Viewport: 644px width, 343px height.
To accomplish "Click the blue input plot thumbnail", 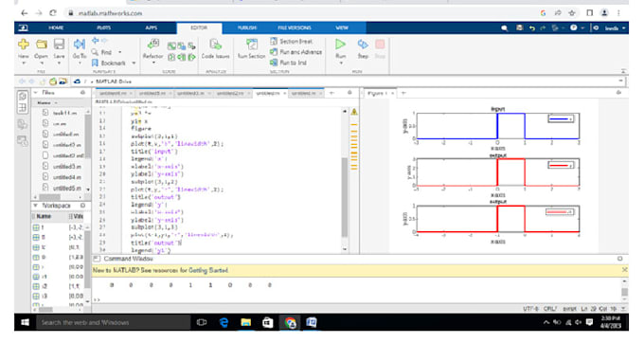I will tap(497, 126).
